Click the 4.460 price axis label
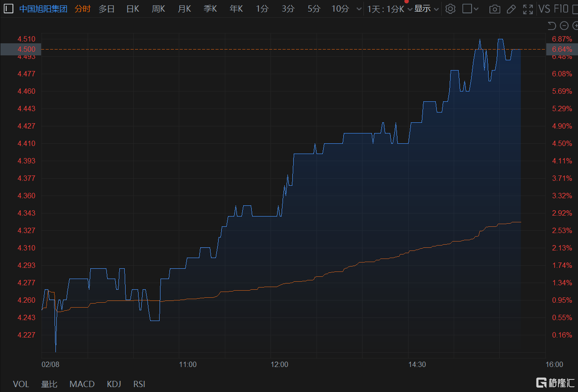The image size is (578, 392). tap(26, 91)
